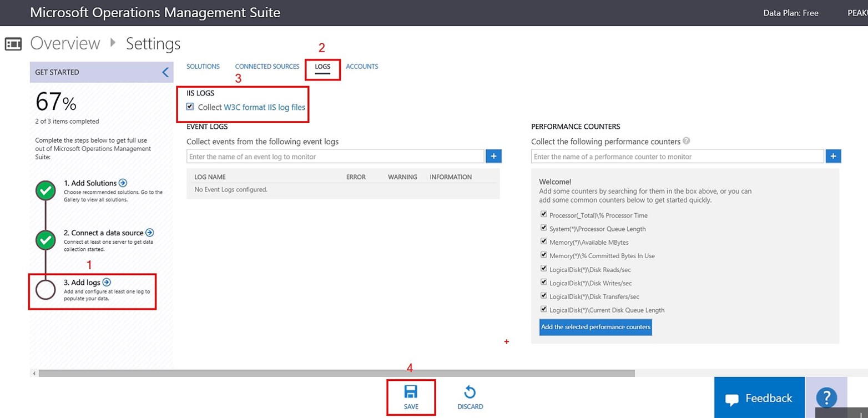Viewport: 868px width, 418px height.
Task: Click the Overview dashboard icon
Action: 13,44
